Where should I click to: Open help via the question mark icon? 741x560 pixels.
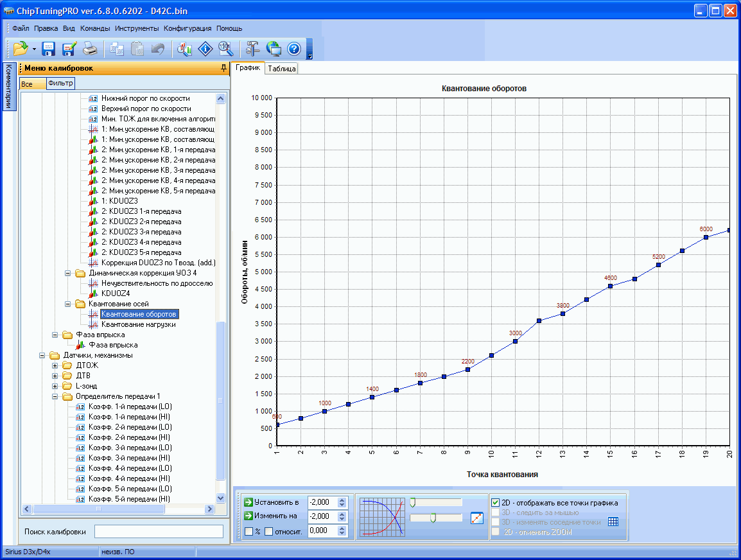(294, 49)
